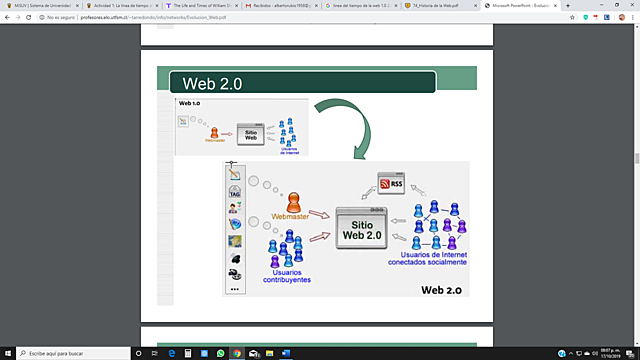Switch to Google Chrome on the taskbar

(x=237, y=353)
